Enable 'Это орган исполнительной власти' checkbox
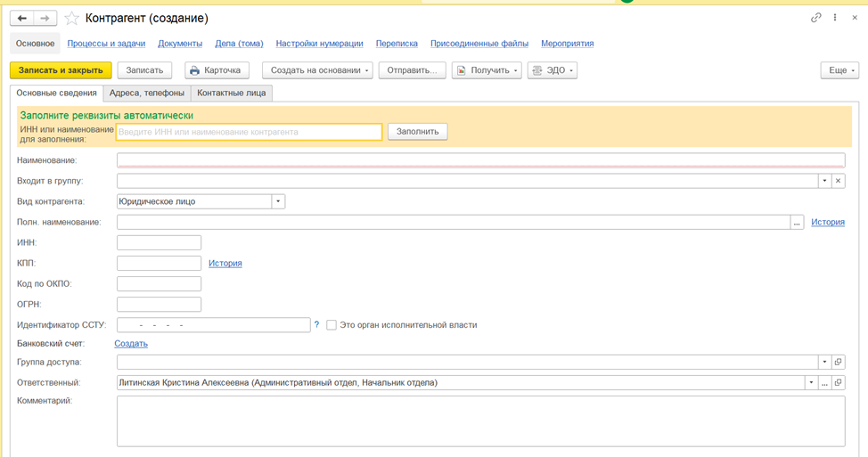This screenshot has height=457, width=868. click(x=332, y=325)
